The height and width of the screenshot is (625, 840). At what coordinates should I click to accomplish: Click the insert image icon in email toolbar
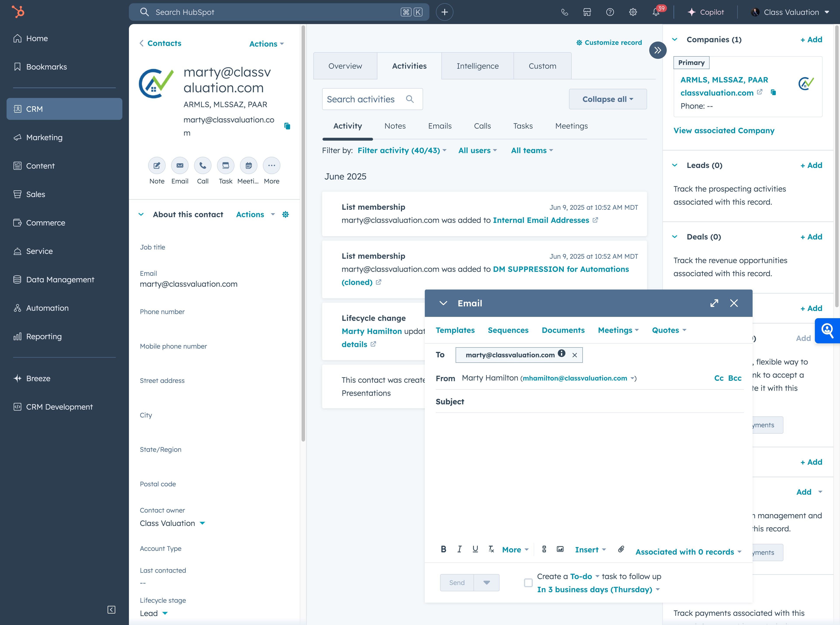pos(560,549)
